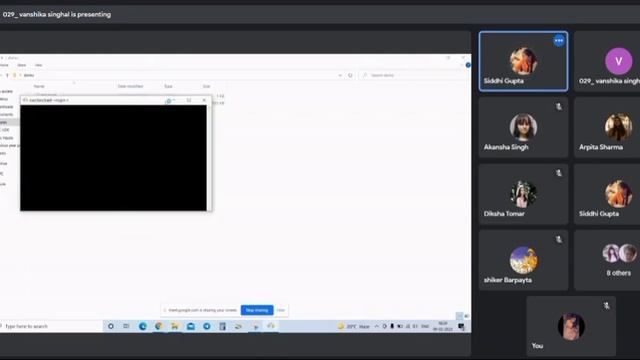
Task: Click shiker Barpayta's profile avatar
Action: tap(523, 260)
